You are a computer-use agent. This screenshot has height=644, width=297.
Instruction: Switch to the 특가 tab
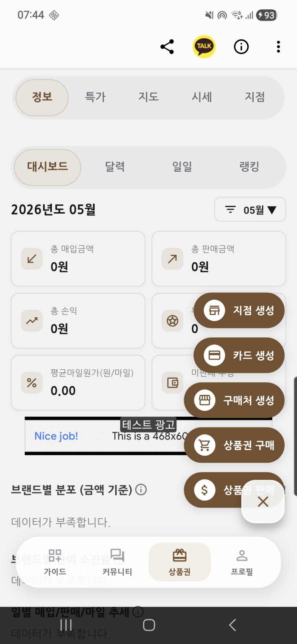95,97
